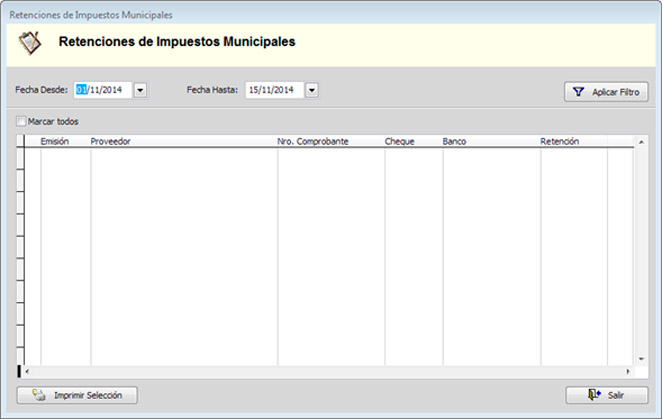The width and height of the screenshot is (663, 419).
Task: Click inside the Fecha Hasta date field
Action: click(x=273, y=90)
